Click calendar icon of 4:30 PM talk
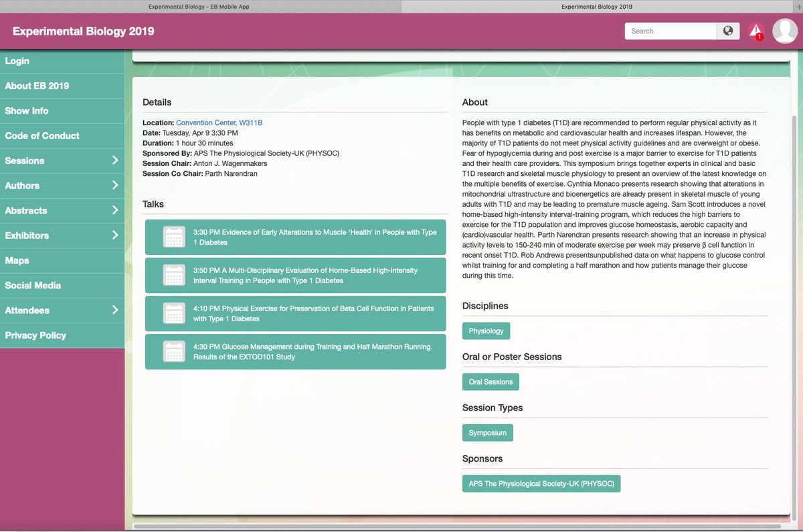Screen dimensions: 803x532 [174, 351]
